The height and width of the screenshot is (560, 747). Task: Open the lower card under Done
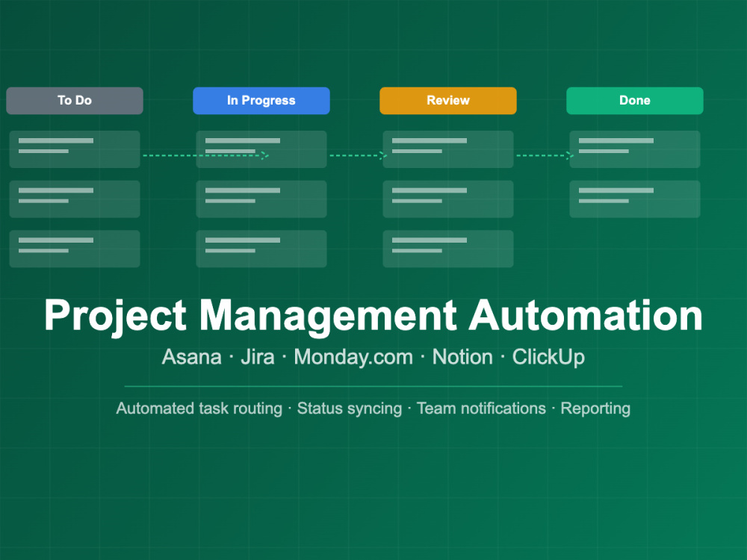click(x=635, y=199)
